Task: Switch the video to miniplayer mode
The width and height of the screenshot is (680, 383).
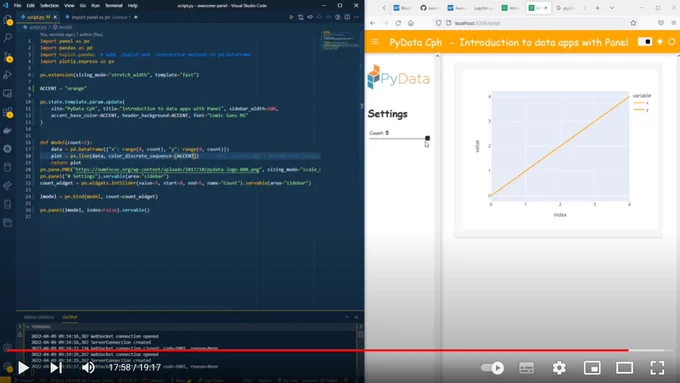Action: pyautogui.click(x=592, y=368)
